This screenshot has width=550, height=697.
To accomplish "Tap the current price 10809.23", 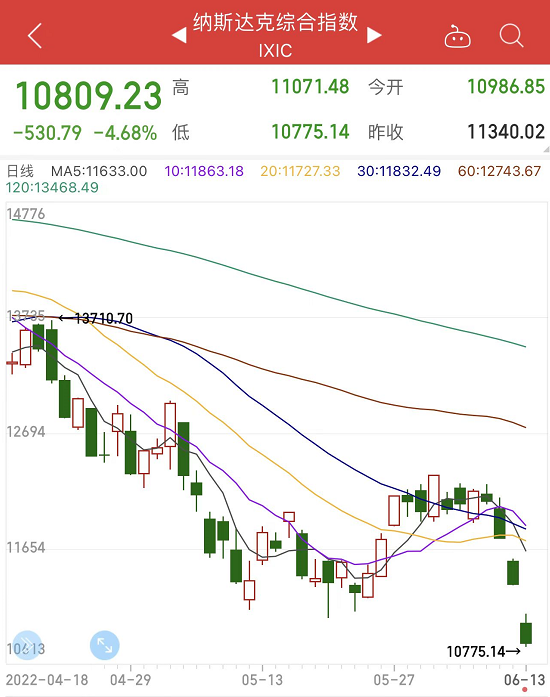I will [x=88, y=96].
